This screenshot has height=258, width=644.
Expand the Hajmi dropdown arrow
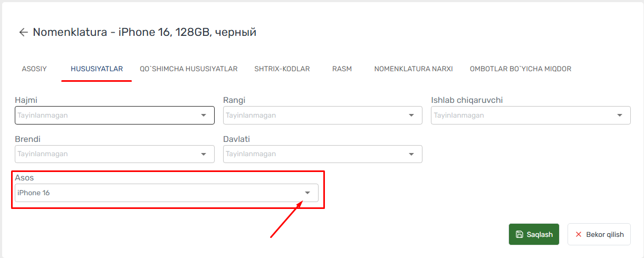click(x=204, y=116)
